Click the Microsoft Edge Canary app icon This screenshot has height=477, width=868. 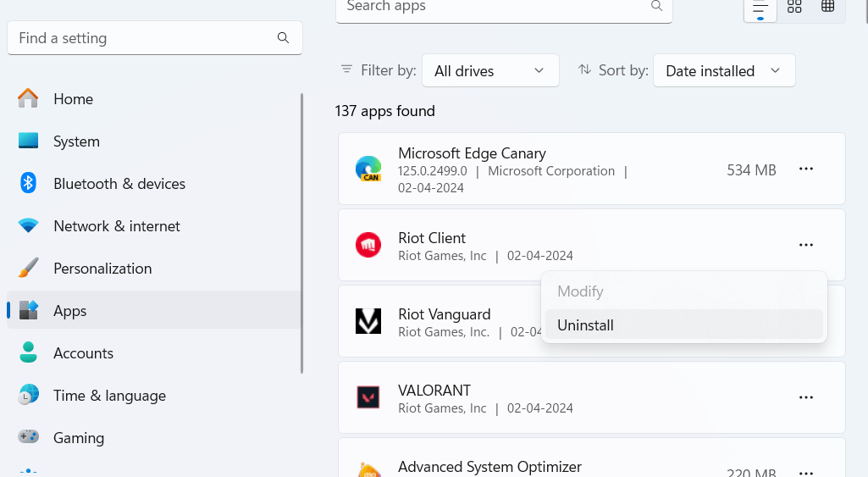tap(368, 169)
